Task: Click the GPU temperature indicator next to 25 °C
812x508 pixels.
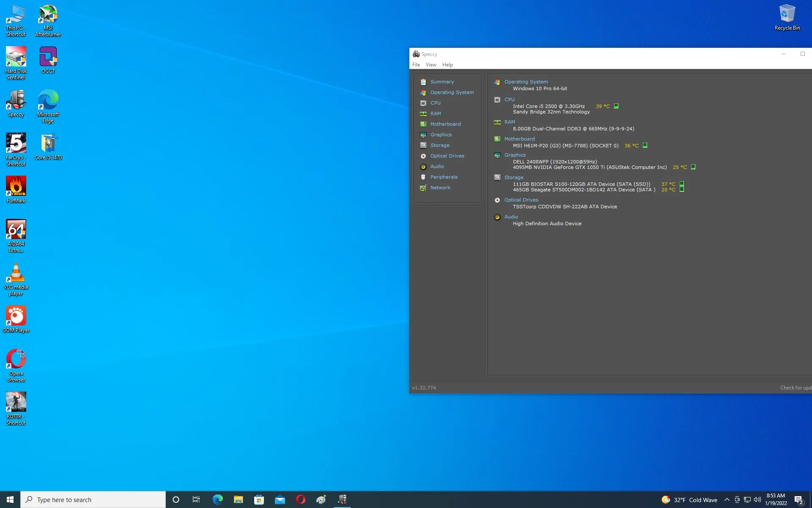Action: coord(693,167)
